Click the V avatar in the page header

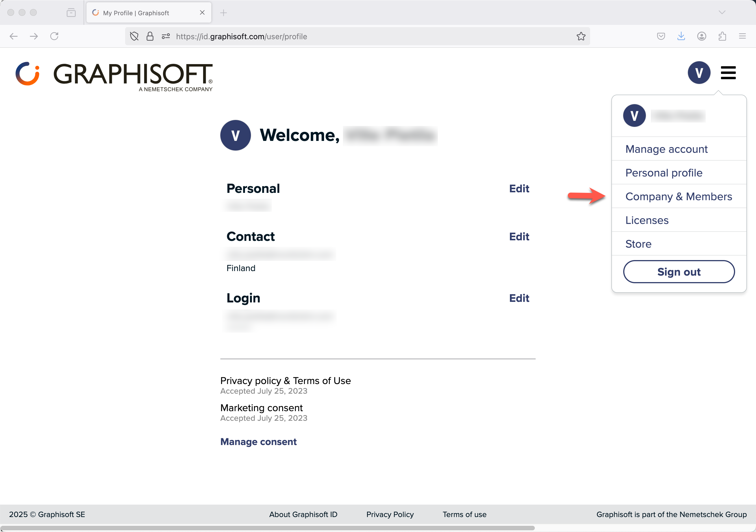(699, 72)
